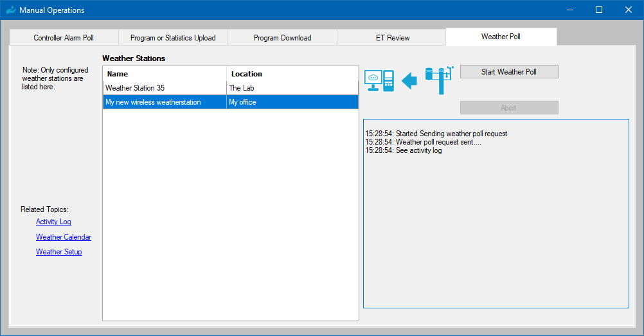Image resolution: width=644 pixels, height=336 pixels.
Task: Click the Started Sending weather poll request line
Action: click(x=436, y=134)
